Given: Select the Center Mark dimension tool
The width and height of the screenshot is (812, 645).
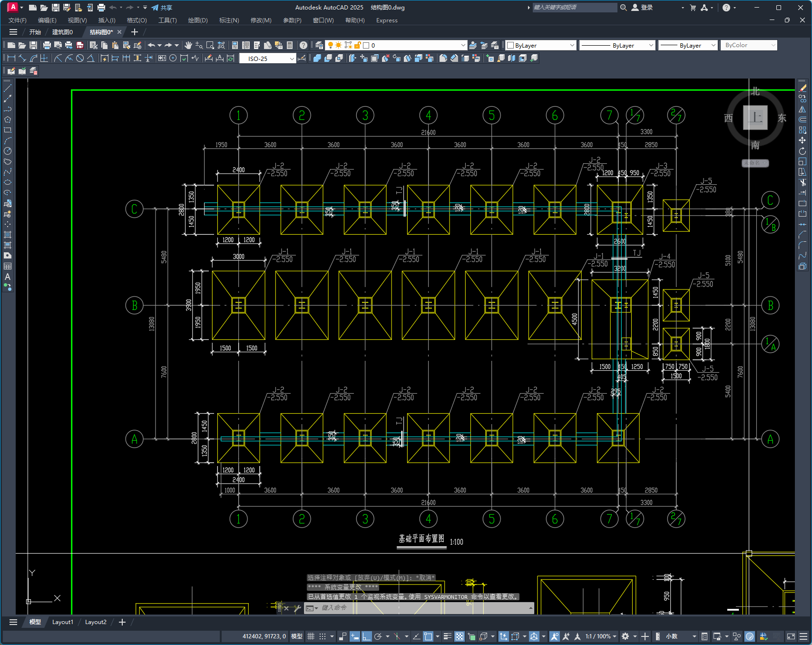Looking at the screenshot, I should [x=173, y=58].
